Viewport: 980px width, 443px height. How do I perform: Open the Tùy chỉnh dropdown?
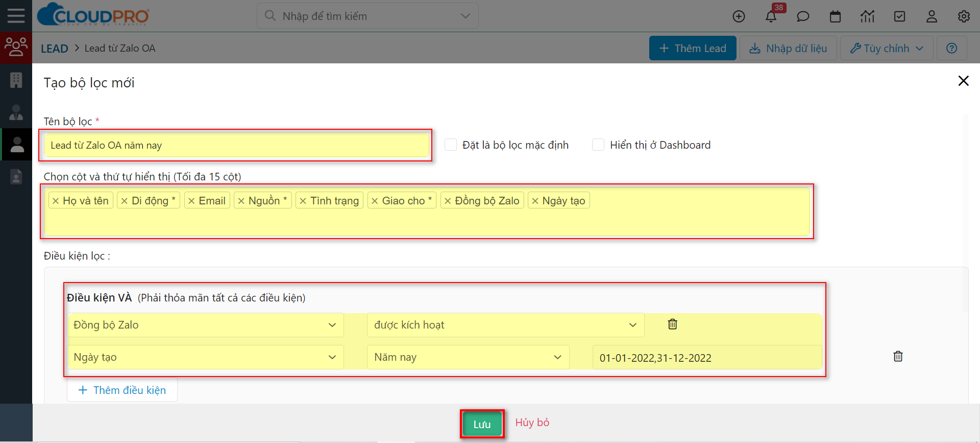887,48
